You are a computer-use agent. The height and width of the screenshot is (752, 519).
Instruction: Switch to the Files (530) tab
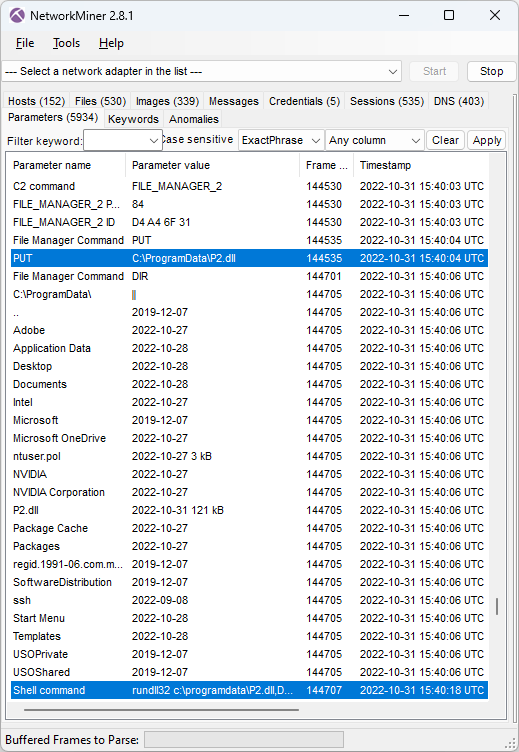coord(100,101)
